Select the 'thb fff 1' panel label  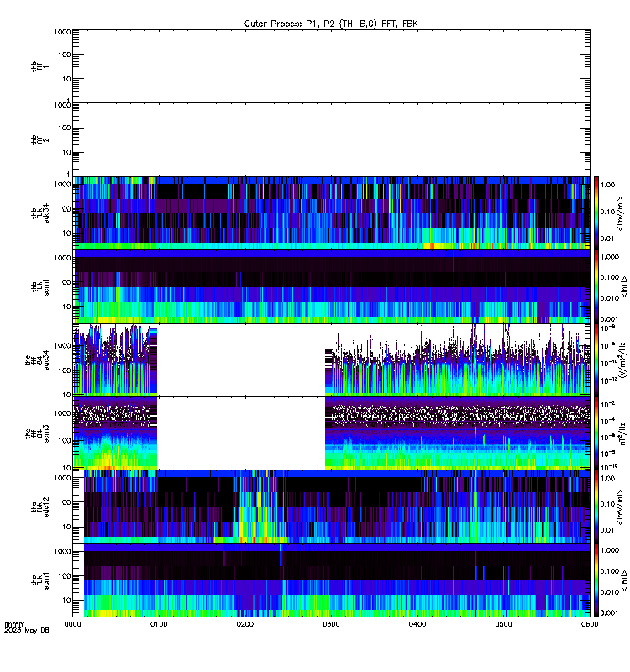pyautogui.click(x=39, y=66)
